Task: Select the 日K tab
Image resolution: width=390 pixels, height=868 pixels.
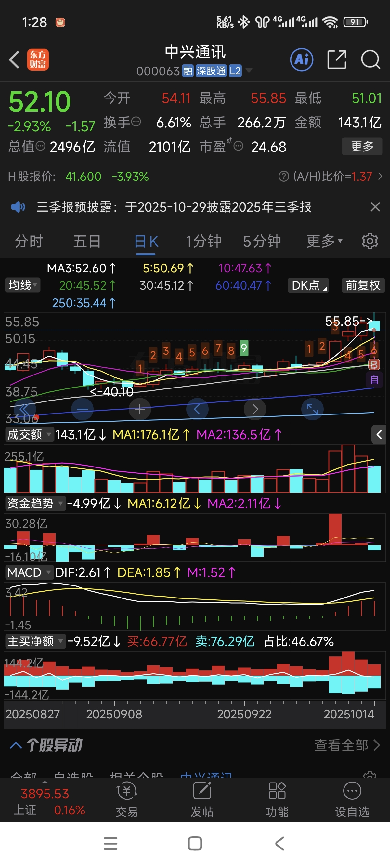Action: 146,241
